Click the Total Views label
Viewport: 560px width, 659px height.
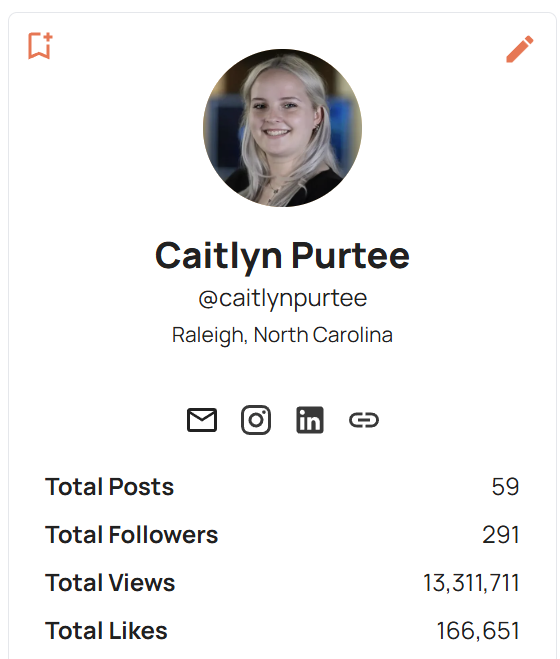pos(110,583)
